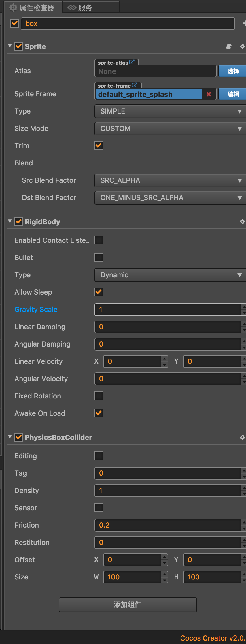Click the Size W value stepper
246x644 pixels.
(164, 577)
